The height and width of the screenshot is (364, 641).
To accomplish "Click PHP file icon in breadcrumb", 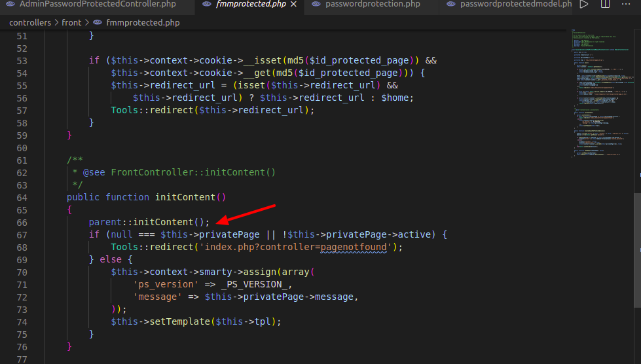I will coord(98,22).
